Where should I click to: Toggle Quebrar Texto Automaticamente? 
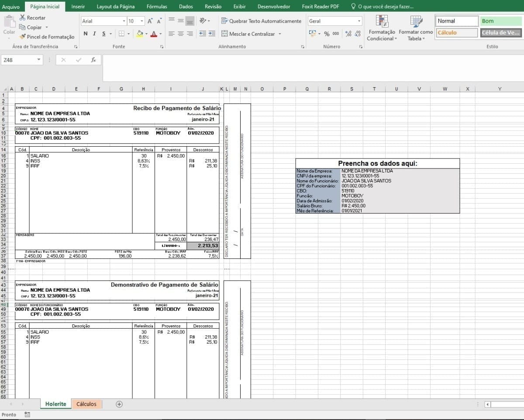(261, 21)
